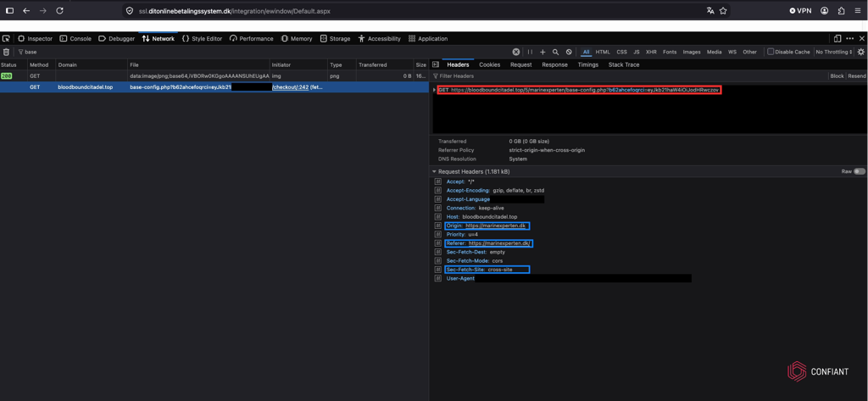Filter requests by Other
The image size is (868, 401).
749,52
